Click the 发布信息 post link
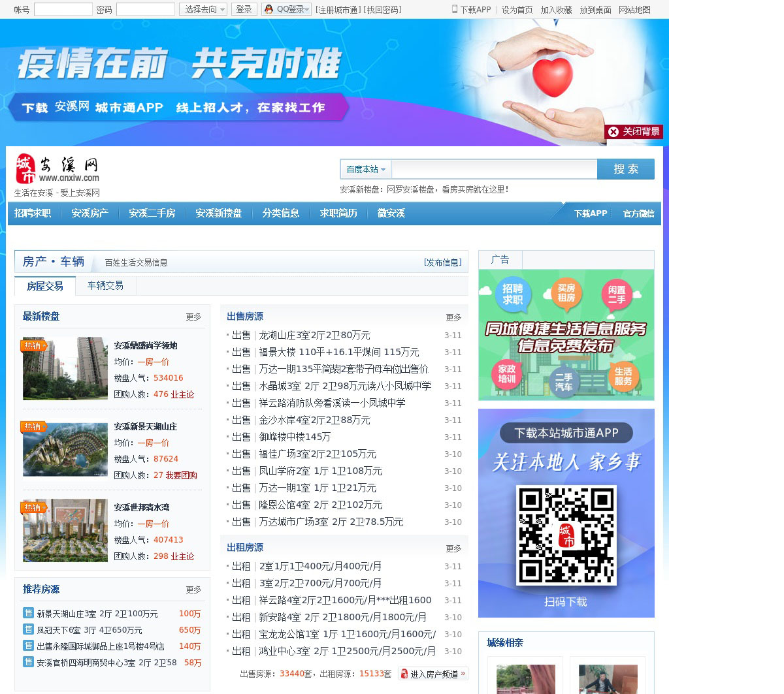784x694 pixels. click(x=442, y=262)
